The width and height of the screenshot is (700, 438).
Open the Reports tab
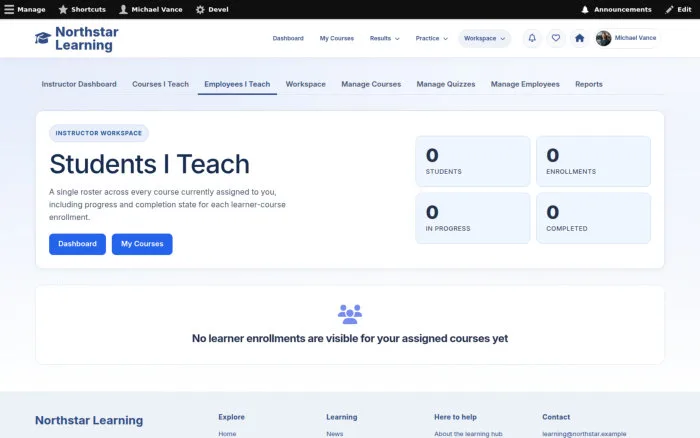tap(588, 84)
